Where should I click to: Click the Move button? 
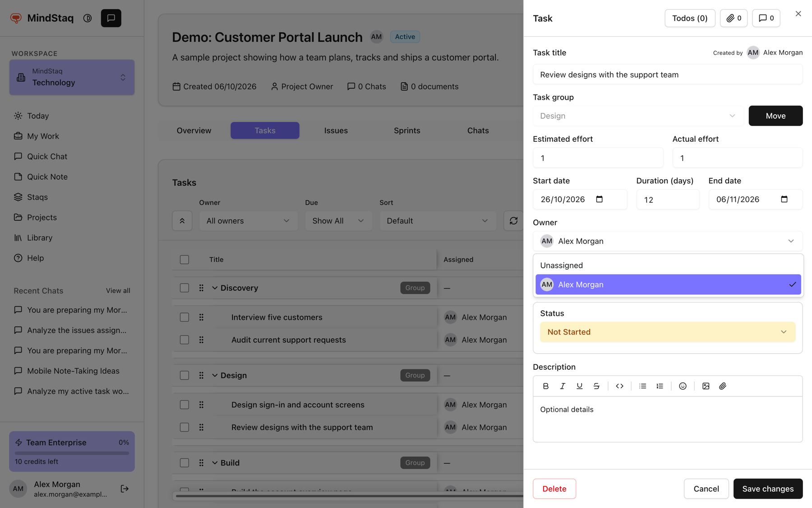pyautogui.click(x=775, y=116)
